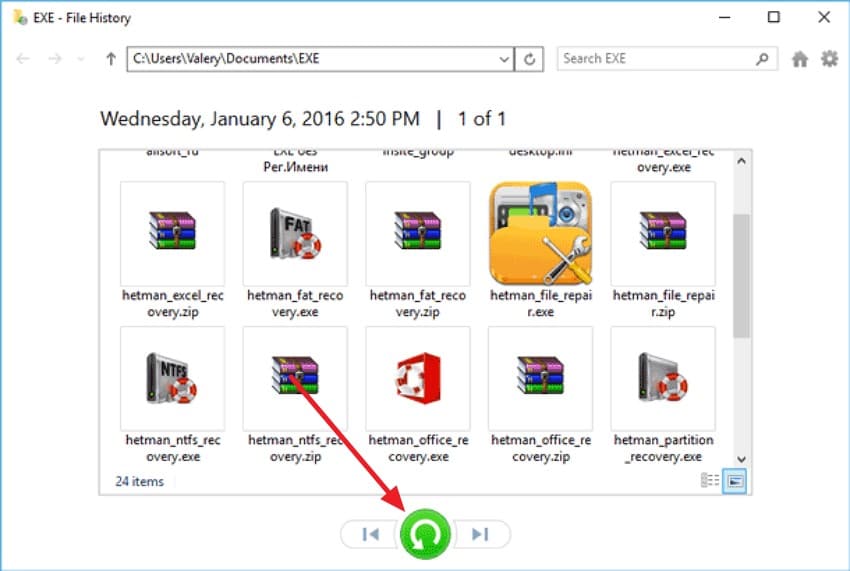Click the hetman_office_recovery.exe file name
The height and width of the screenshot is (571, 850).
tap(418, 448)
